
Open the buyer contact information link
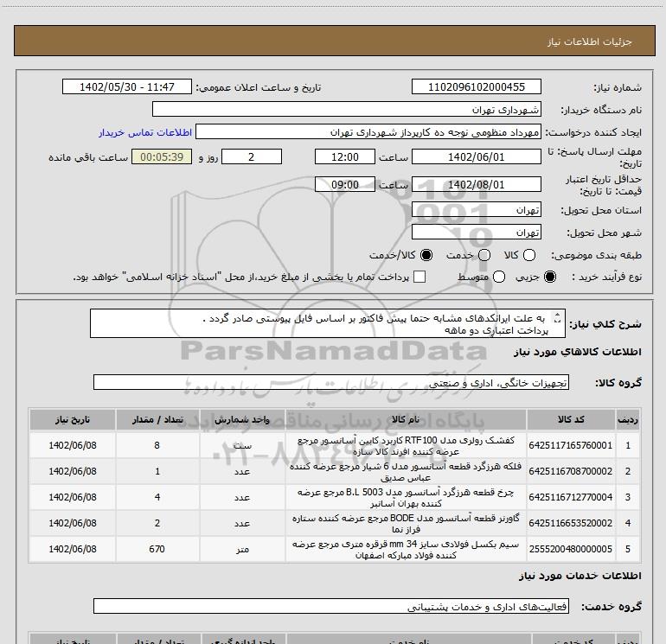coord(145,132)
